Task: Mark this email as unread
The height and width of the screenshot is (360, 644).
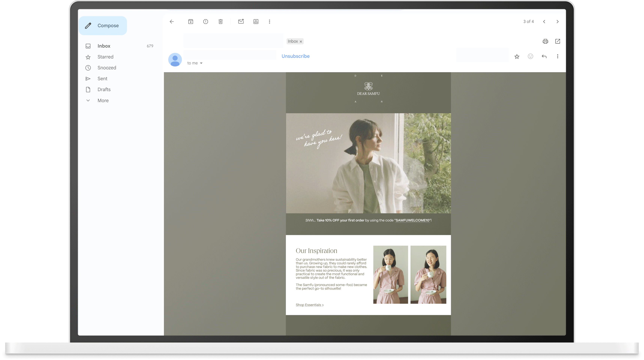Action: [241, 22]
